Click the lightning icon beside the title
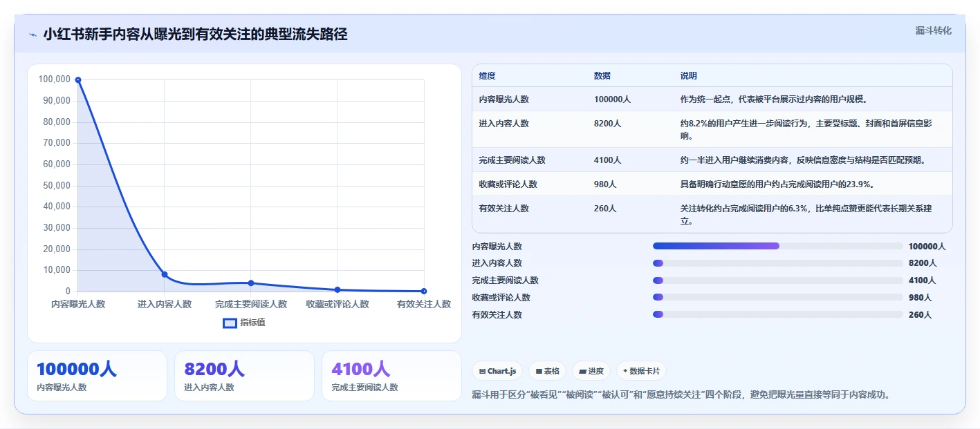The height and width of the screenshot is (429, 980). [33, 35]
